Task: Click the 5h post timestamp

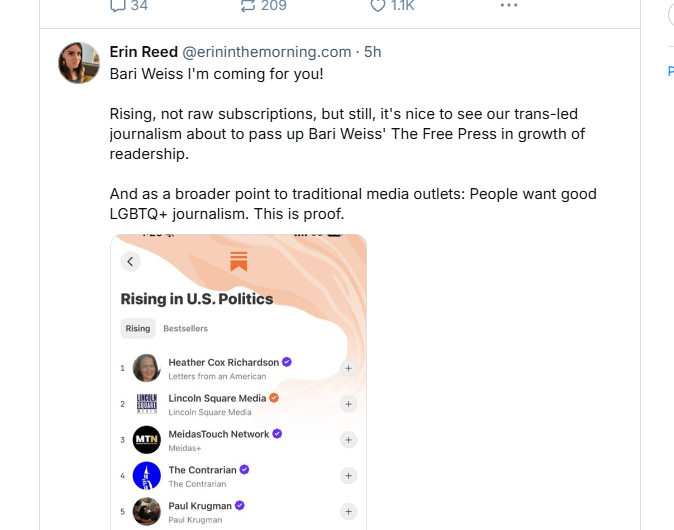Action: 372,52
